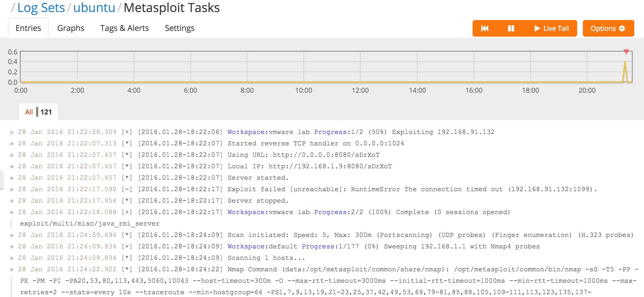The width and height of the screenshot is (644, 297).
Task: Go to ubuntu breadcrumb link
Action: (94, 8)
